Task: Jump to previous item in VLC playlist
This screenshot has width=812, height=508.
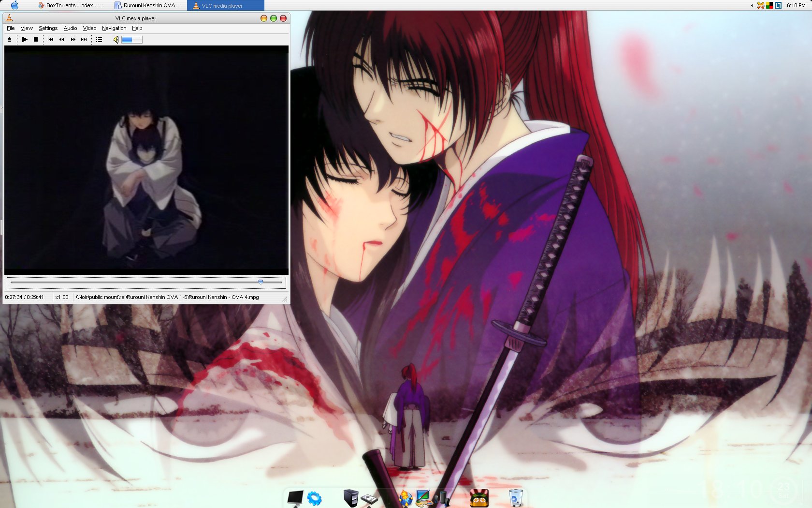Action: pyautogui.click(x=51, y=40)
